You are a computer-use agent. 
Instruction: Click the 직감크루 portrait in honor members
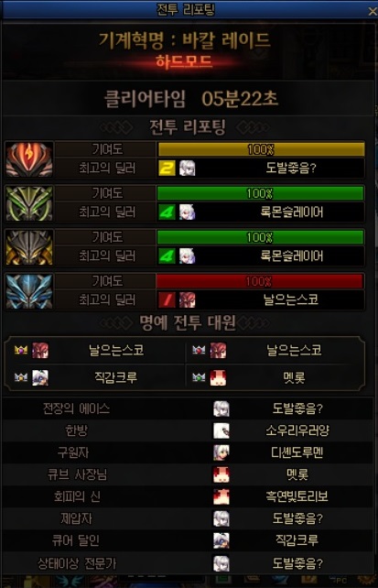tap(40, 377)
